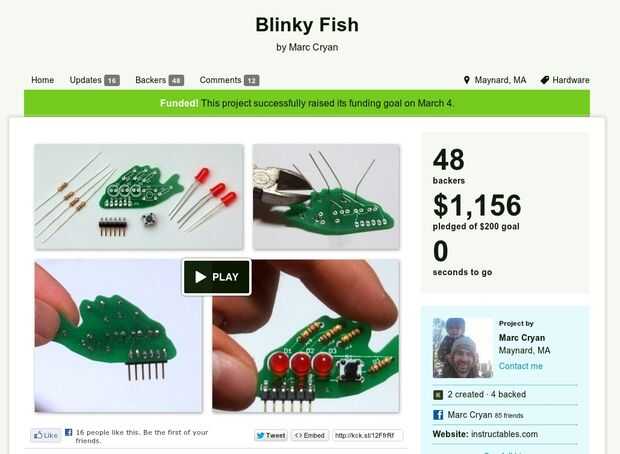The image size is (620, 454).
Task: Switch to the Backers tab
Action: click(x=159, y=80)
